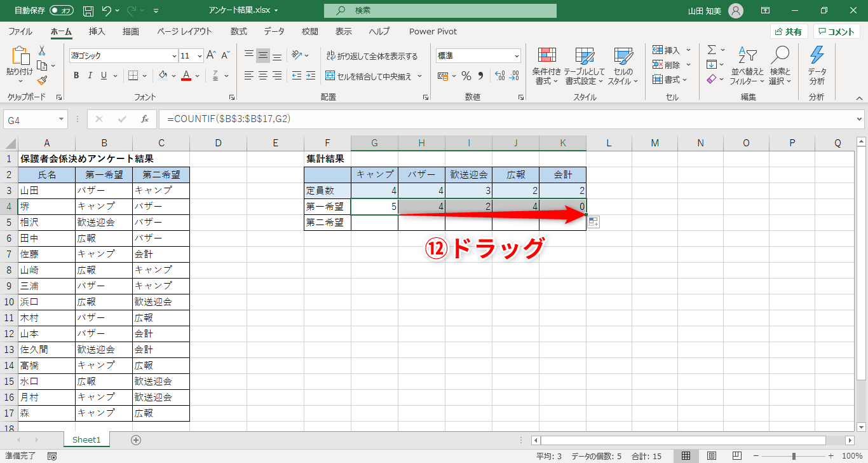Click the increase decimal icon
The height and width of the screenshot is (463, 868).
click(x=499, y=76)
